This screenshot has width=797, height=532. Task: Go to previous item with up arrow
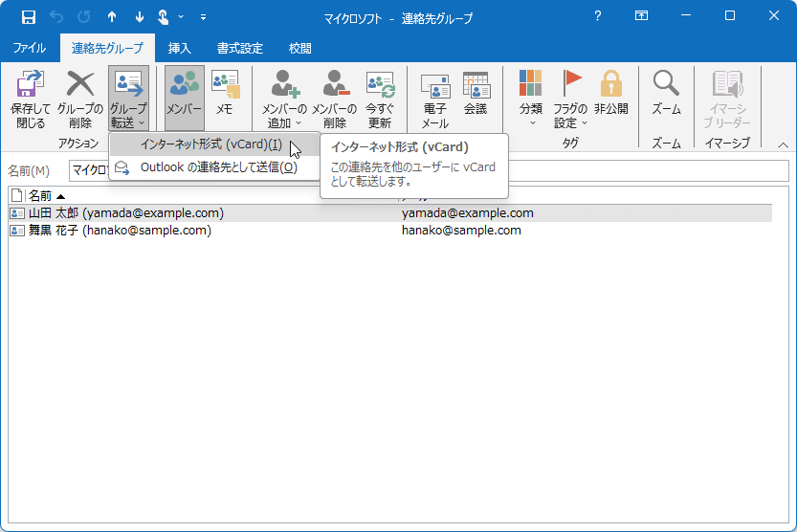point(112,17)
